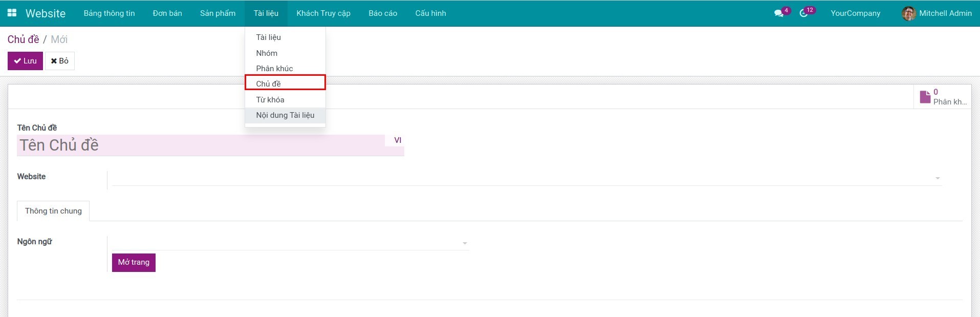This screenshot has width=980, height=317.
Task: Select Từ khóa from the dropdown menu
Action: pos(270,100)
